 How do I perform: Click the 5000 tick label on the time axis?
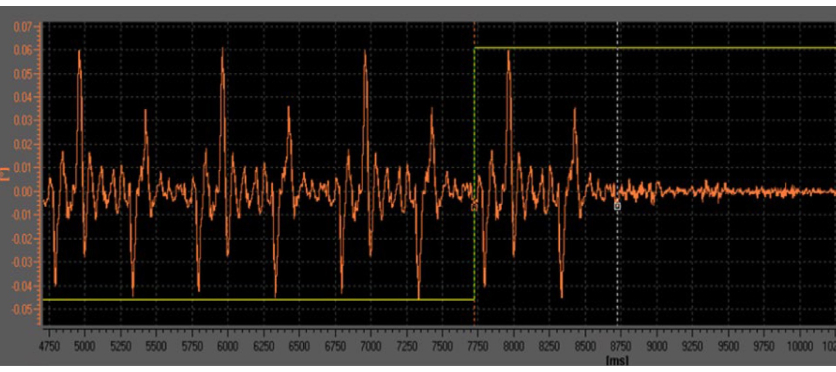85,346
